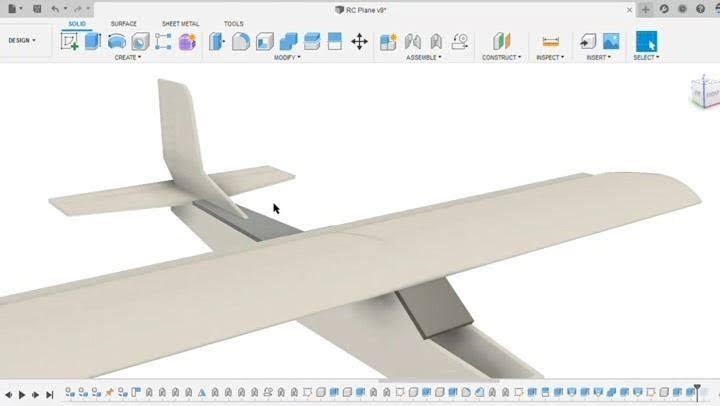The image size is (720, 406).
Task: Expand the CREATE menu
Action: click(128, 57)
